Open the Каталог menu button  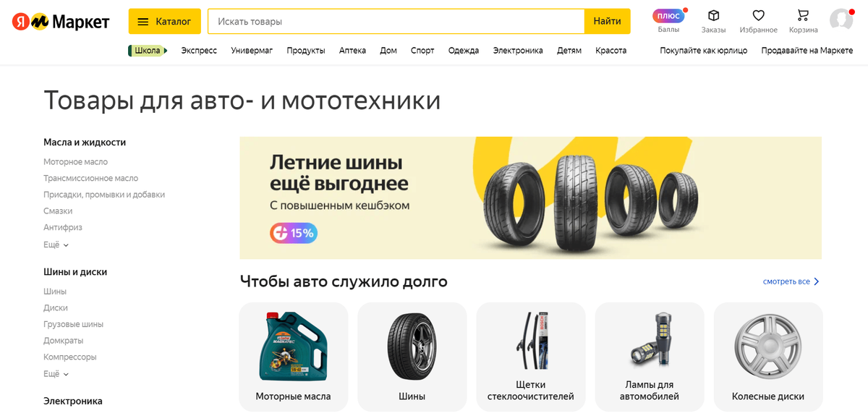pyautogui.click(x=164, y=22)
